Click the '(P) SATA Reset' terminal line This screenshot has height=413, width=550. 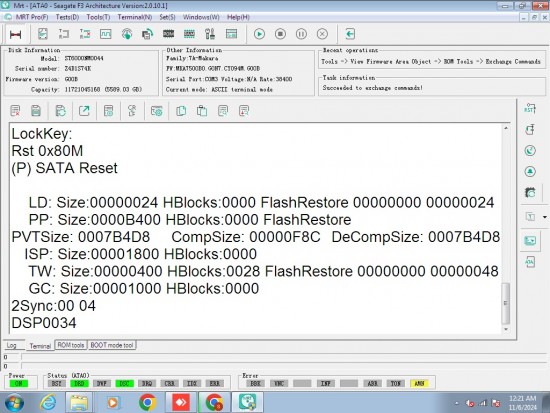coord(65,168)
